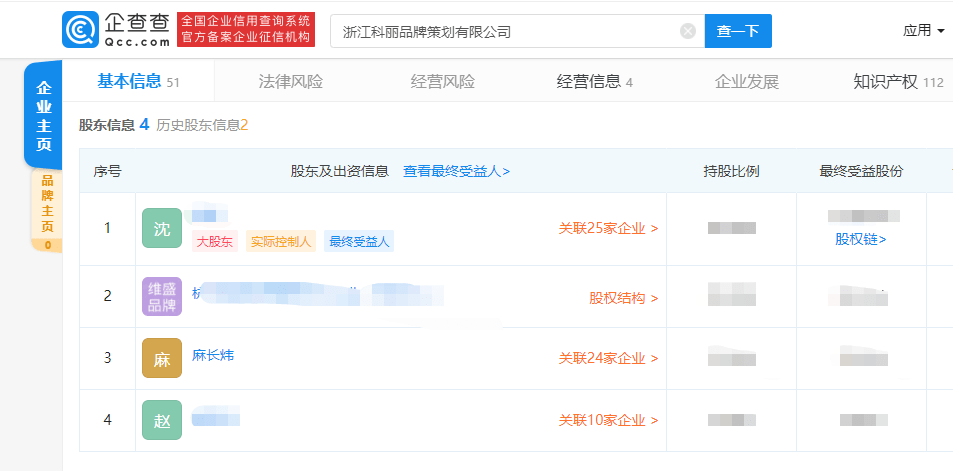Click the 赵 shareholder avatar

(x=162, y=420)
